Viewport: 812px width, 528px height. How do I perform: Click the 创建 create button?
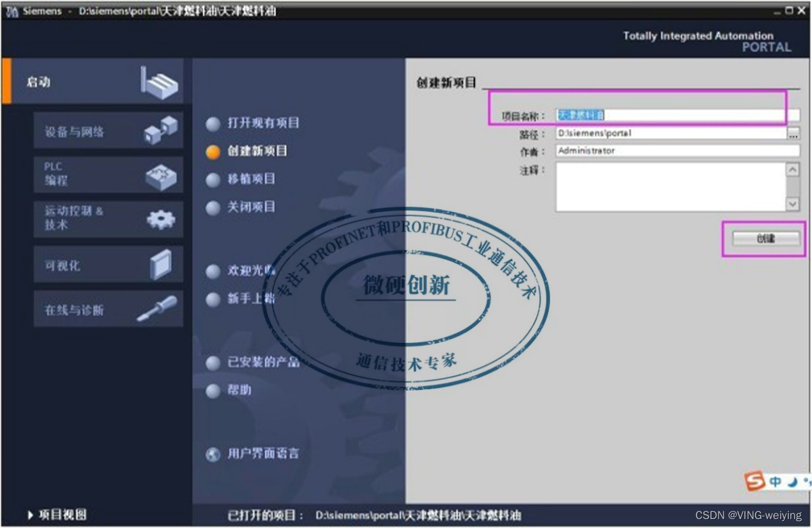click(x=766, y=238)
